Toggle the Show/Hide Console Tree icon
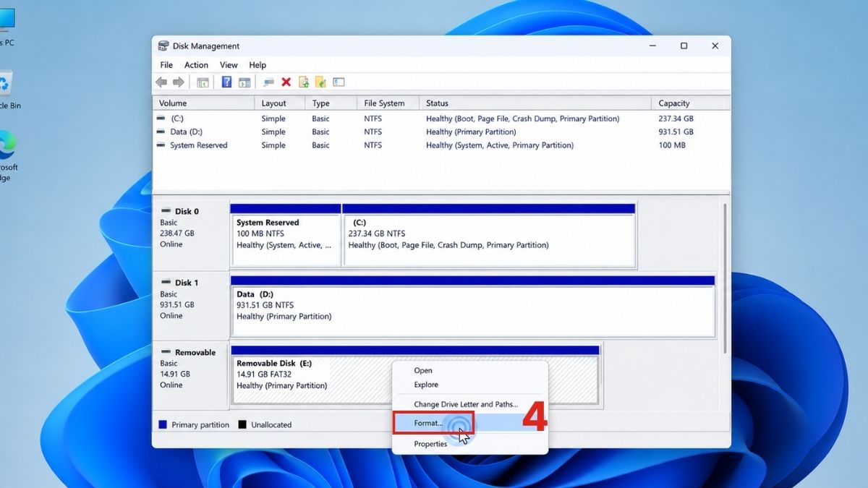The height and width of the screenshot is (488, 868). [203, 82]
